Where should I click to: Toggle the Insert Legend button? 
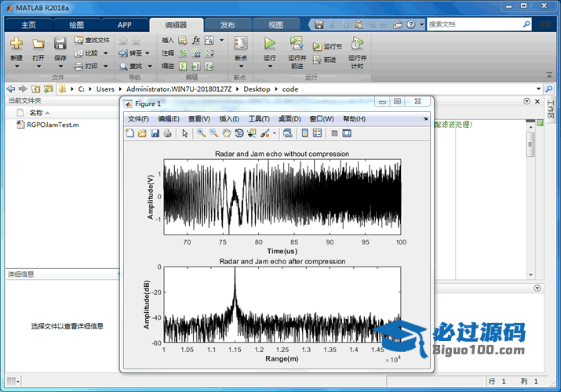click(318, 133)
